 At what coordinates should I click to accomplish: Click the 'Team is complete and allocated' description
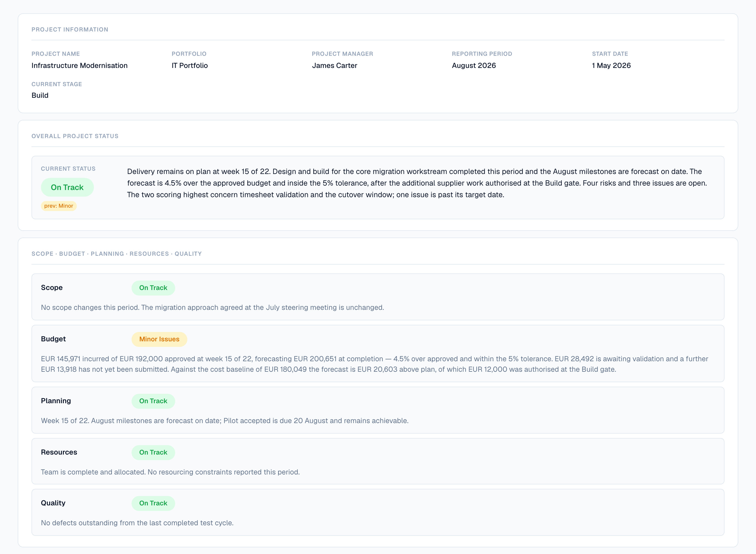[x=170, y=472]
